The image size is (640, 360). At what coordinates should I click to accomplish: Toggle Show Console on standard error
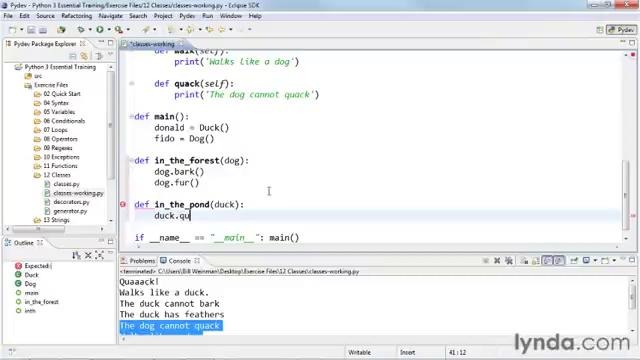click(x=559, y=260)
